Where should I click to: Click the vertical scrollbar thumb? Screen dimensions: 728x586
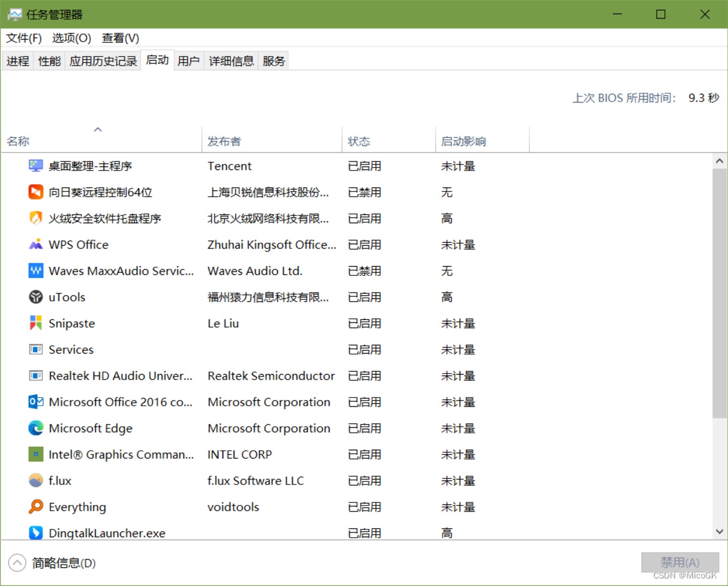point(719,293)
